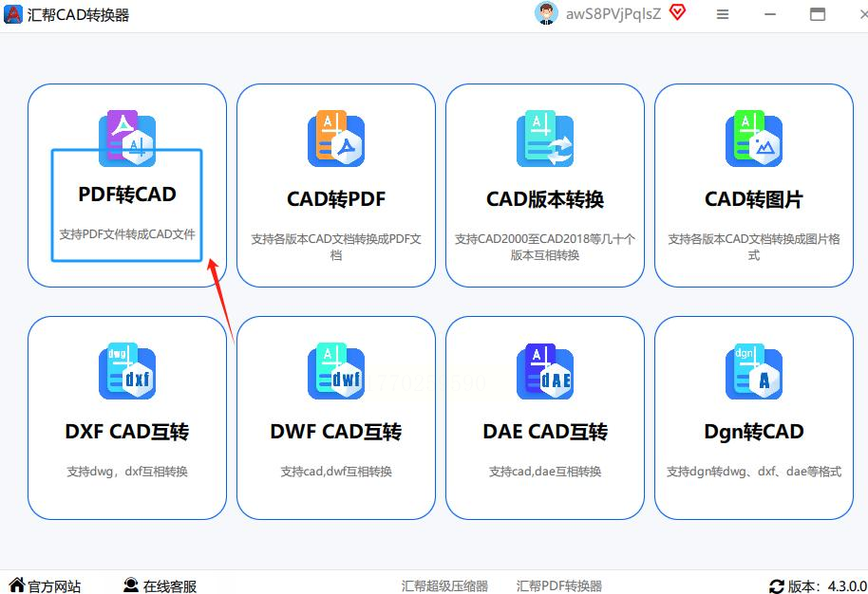Click the CAD转图片 title text
The height and width of the screenshot is (594, 868).
coord(753,199)
